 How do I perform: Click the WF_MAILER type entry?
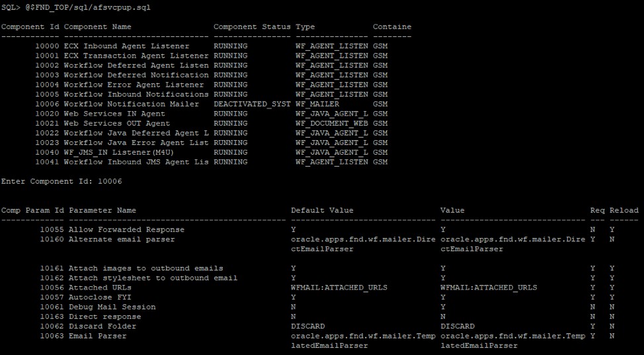(x=317, y=104)
